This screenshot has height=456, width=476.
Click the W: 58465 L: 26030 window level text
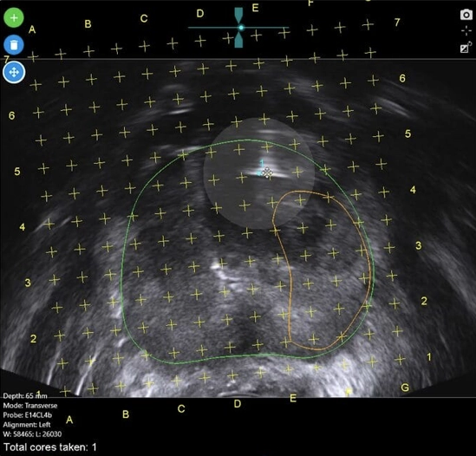coord(32,434)
